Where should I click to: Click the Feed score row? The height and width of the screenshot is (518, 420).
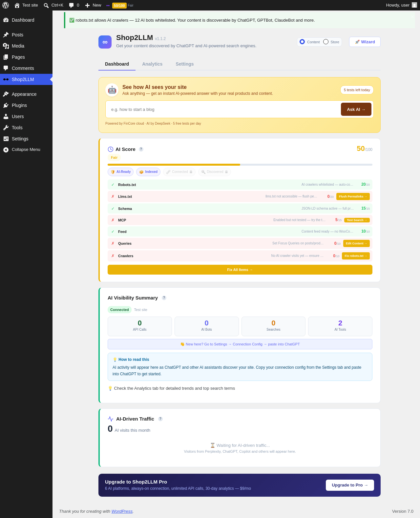240,232
